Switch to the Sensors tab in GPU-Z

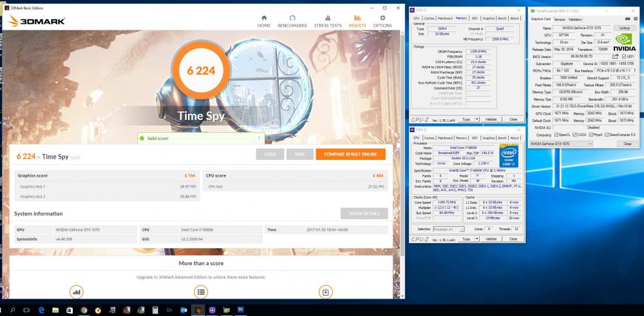click(x=559, y=19)
